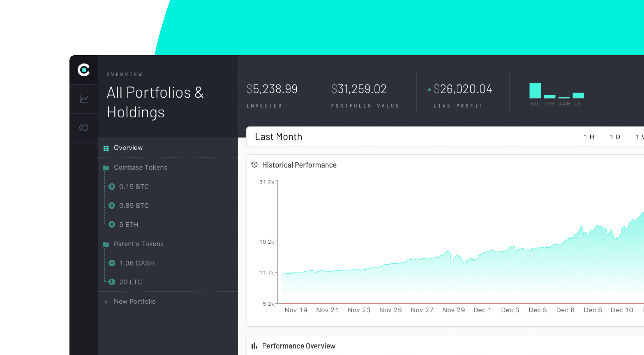
Task: Select the 0.85 BTC holding
Action: coord(134,206)
